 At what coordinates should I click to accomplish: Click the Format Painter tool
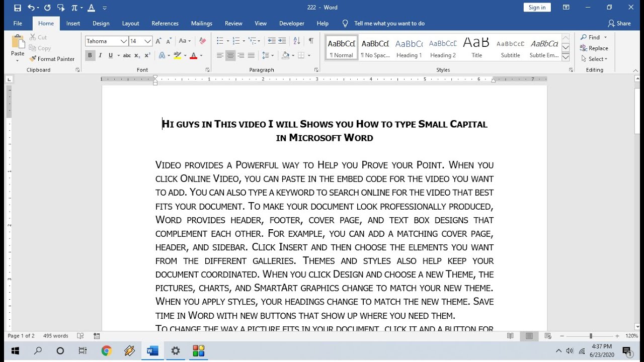[x=52, y=59]
